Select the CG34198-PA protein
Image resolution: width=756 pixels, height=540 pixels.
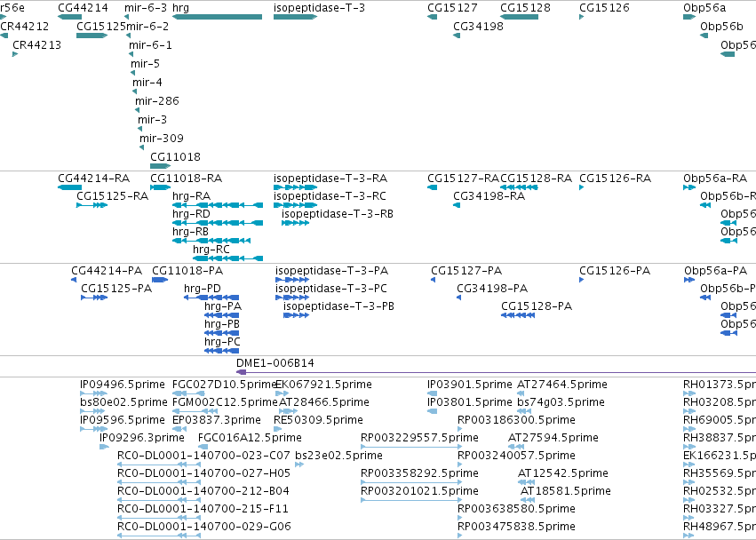(x=459, y=298)
